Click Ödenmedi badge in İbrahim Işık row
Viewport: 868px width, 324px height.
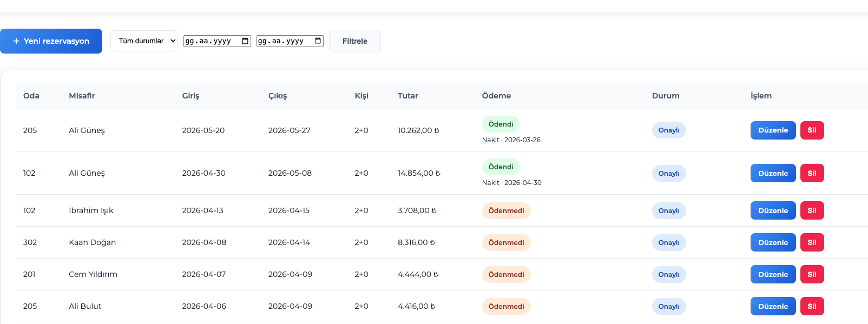pyautogui.click(x=506, y=210)
